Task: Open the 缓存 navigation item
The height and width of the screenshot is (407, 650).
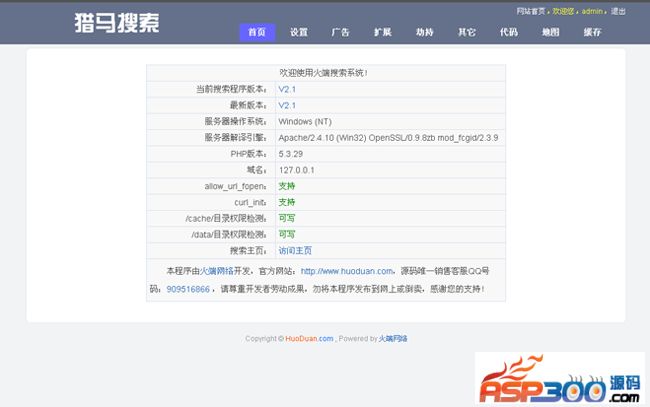Action: point(592,32)
